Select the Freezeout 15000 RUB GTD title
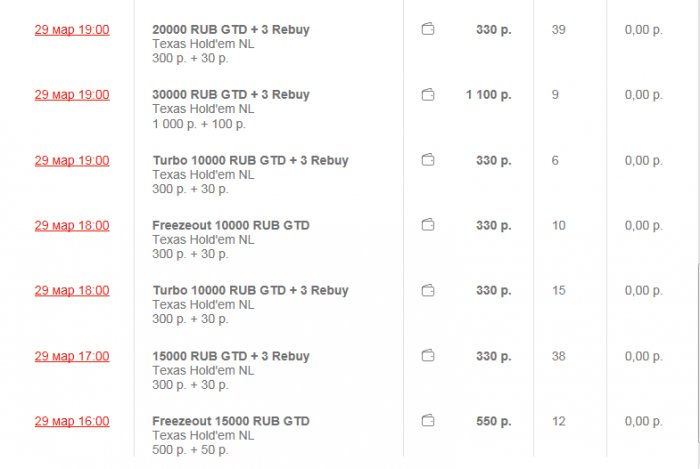 coord(231,421)
